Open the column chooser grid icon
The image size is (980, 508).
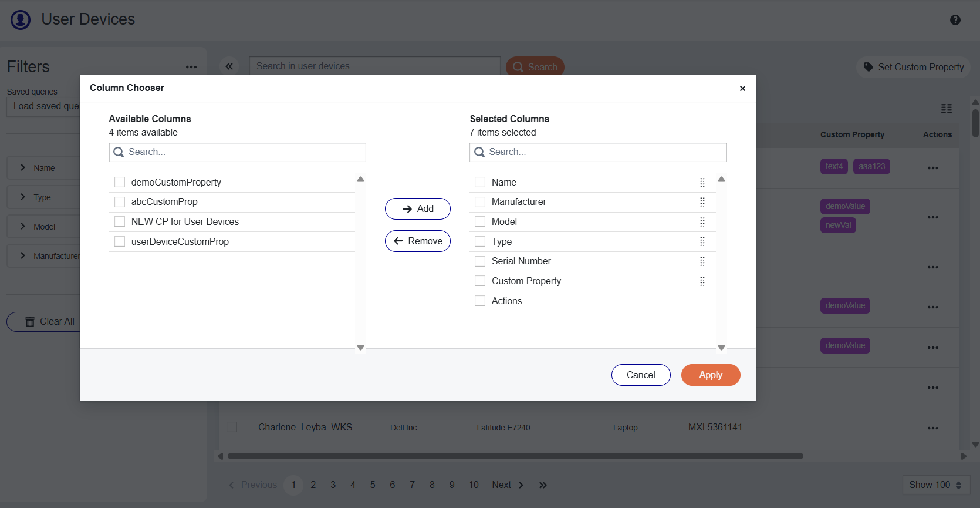coord(946,109)
